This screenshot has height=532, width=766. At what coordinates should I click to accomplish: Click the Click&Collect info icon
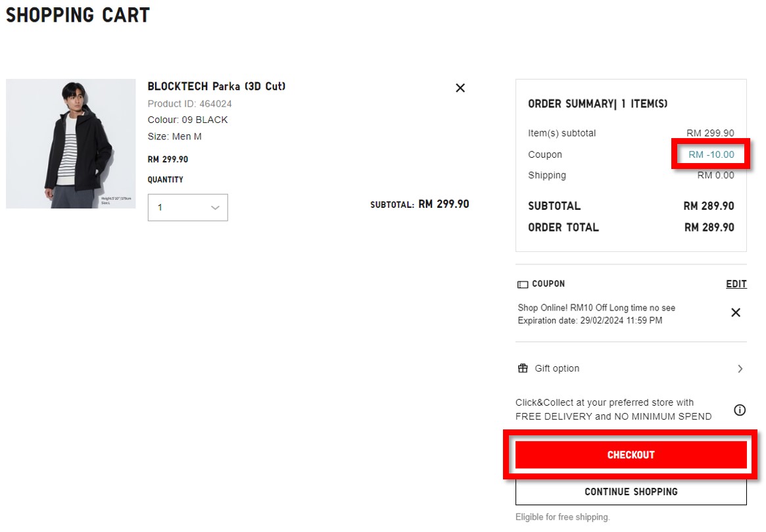740,410
